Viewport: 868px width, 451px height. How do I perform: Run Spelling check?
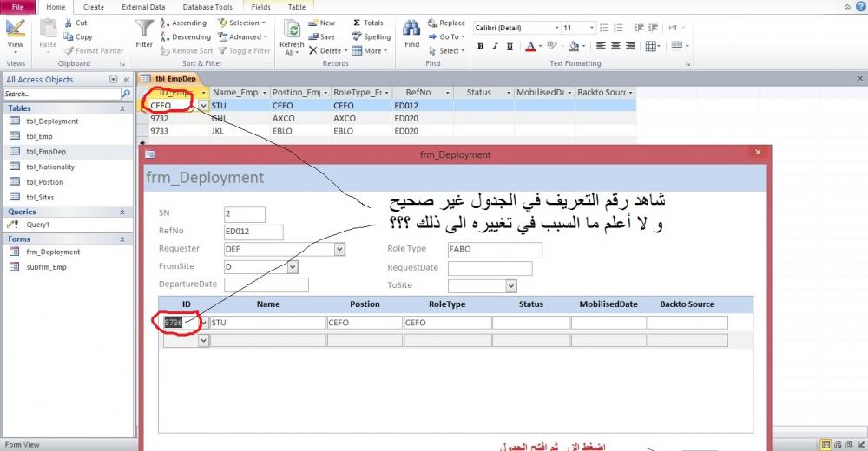(372, 36)
